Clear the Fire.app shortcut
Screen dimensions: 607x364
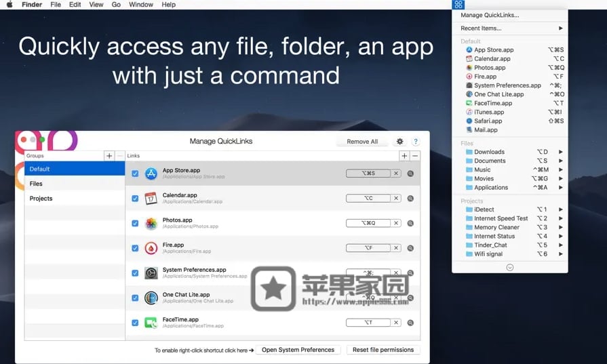click(396, 247)
